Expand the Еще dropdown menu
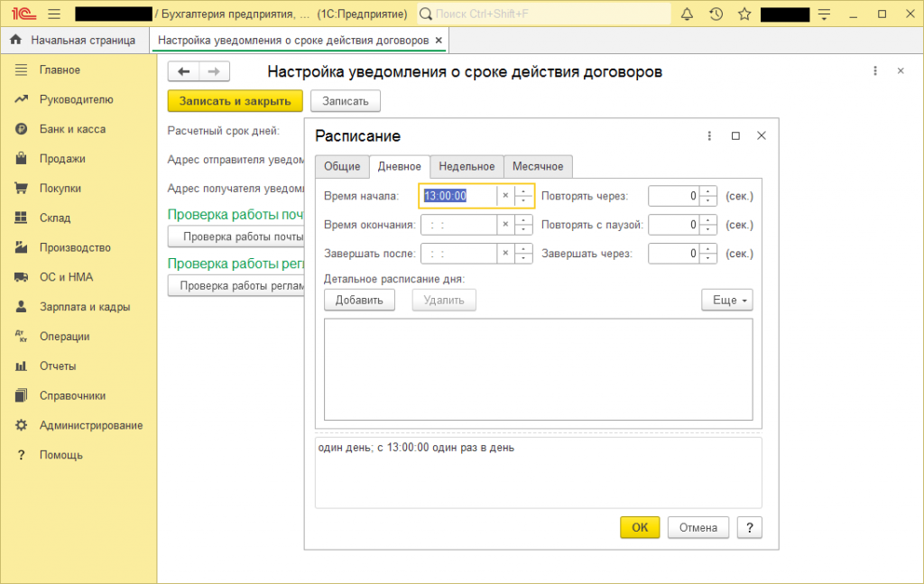924x584 pixels. pos(726,300)
